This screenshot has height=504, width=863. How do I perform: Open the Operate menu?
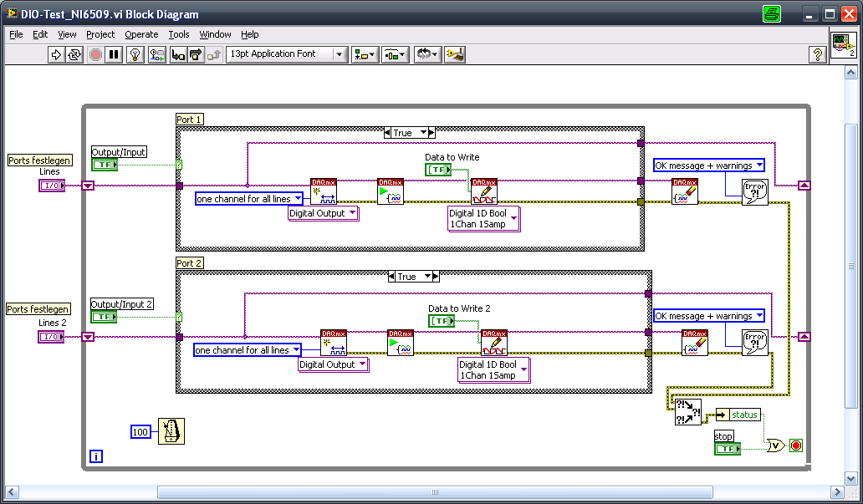141,34
